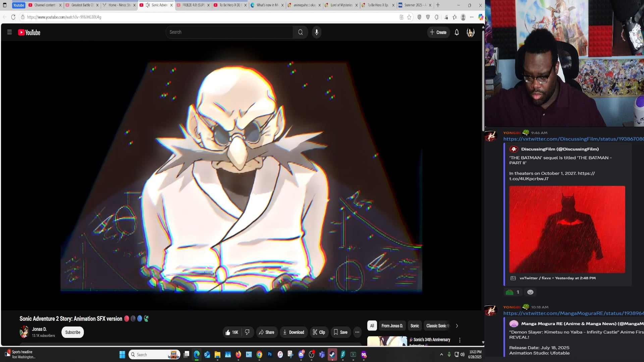
Task: Add a reaction with the smiley icon
Action: pyautogui.click(x=530, y=292)
